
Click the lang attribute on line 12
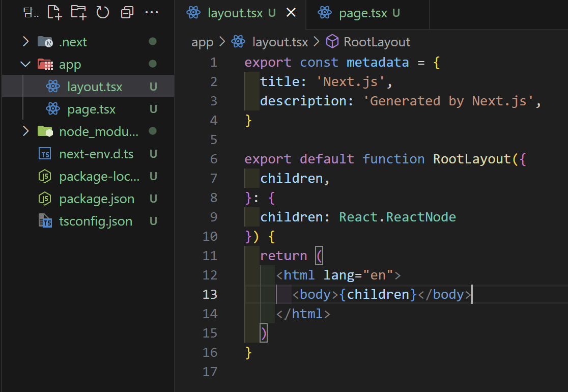point(339,275)
